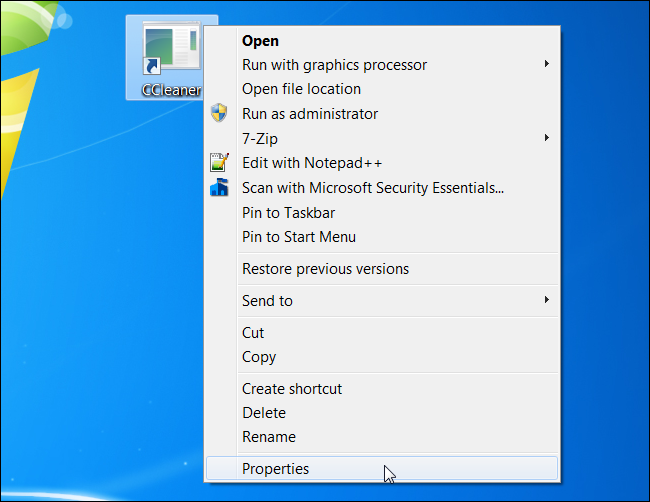Click the Notepad++ icon in context menu
650x502 pixels.
[x=219, y=162]
